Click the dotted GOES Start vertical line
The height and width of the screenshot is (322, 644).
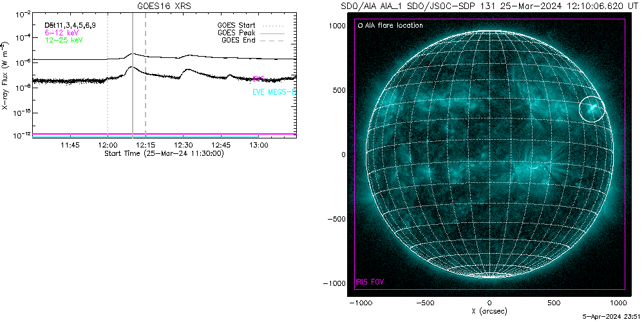[108, 75]
